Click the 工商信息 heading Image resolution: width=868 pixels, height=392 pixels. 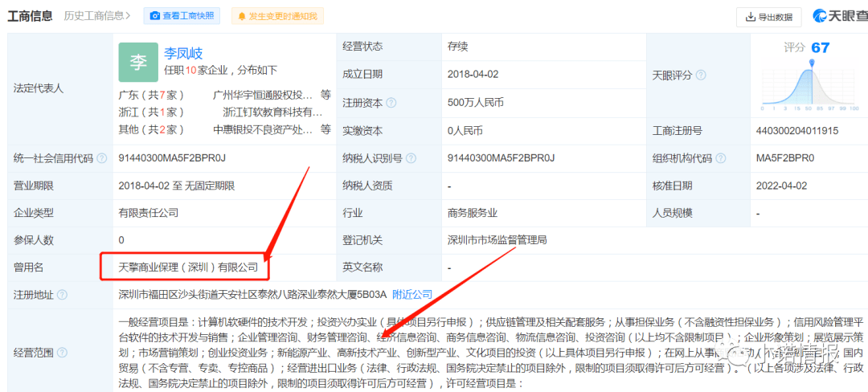click(30, 15)
